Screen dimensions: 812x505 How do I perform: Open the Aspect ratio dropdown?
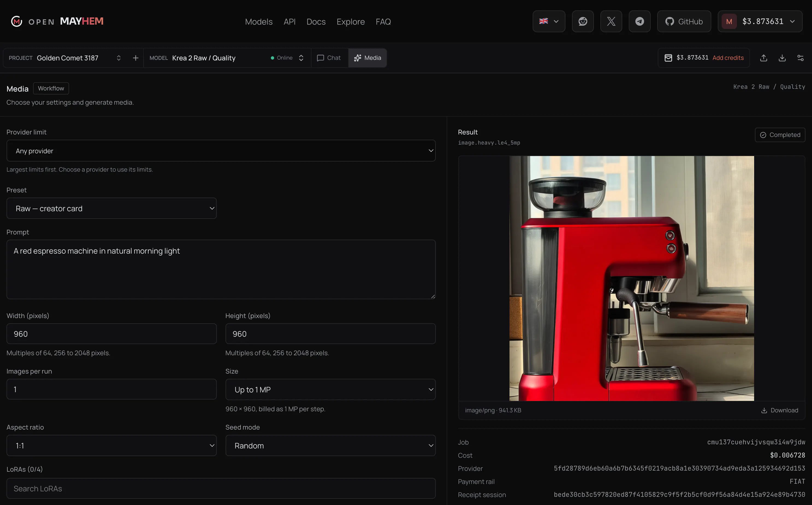point(111,445)
